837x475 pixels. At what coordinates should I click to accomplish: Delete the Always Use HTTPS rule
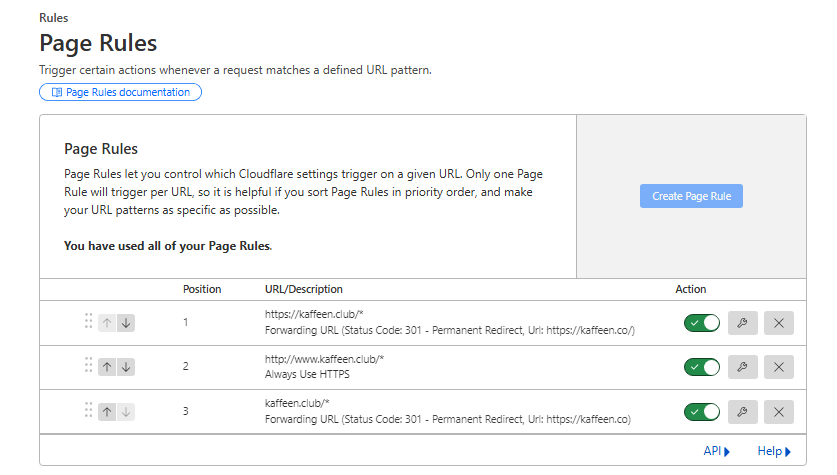click(x=779, y=367)
